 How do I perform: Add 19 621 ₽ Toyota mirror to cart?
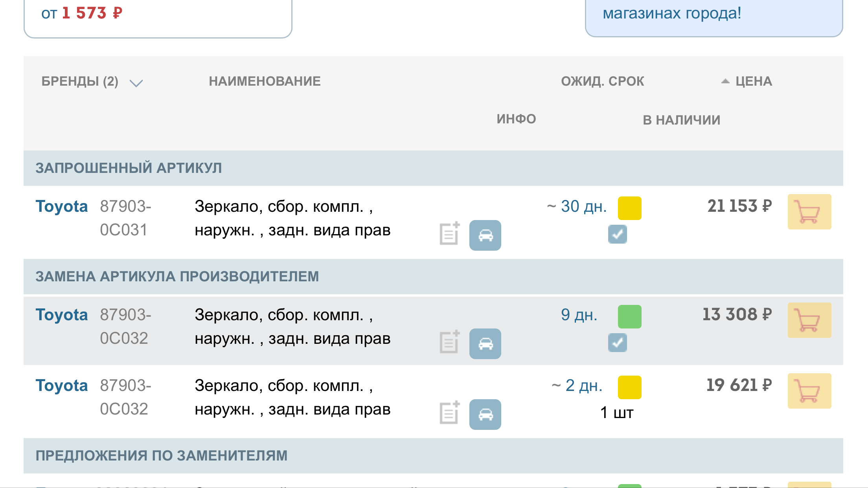(809, 391)
